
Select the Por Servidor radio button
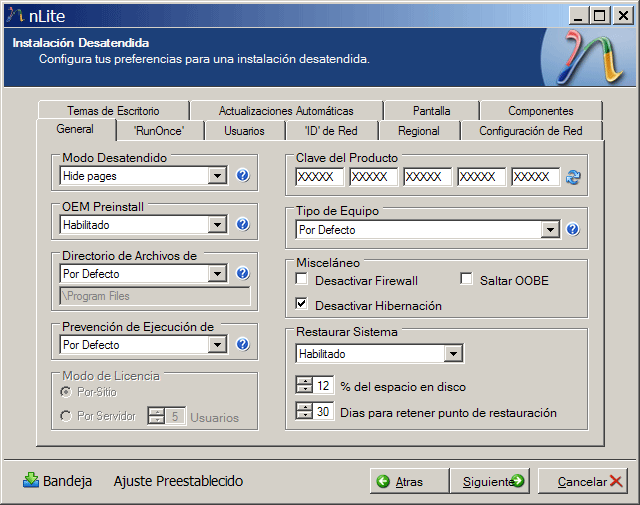[66, 416]
